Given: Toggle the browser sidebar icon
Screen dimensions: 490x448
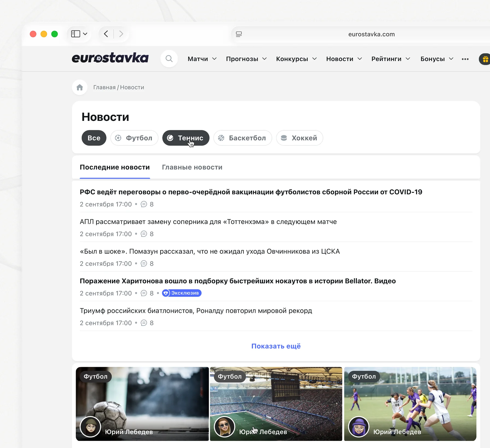Looking at the screenshot, I should [75, 34].
